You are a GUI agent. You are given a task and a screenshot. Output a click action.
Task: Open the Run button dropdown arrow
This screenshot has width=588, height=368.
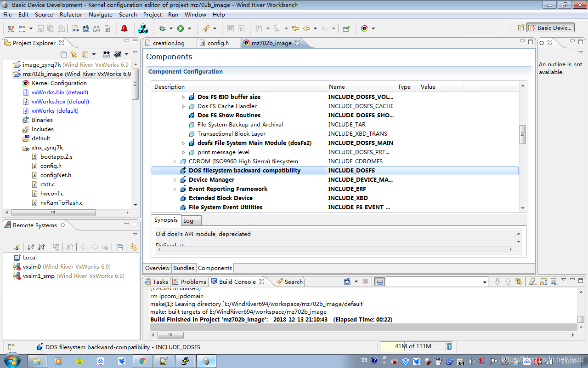coord(189,29)
